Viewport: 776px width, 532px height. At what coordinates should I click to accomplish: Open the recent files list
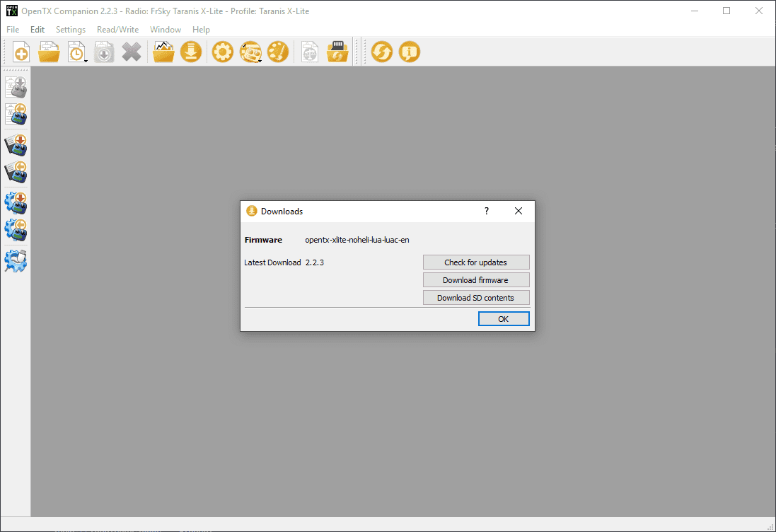pos(76,52)
